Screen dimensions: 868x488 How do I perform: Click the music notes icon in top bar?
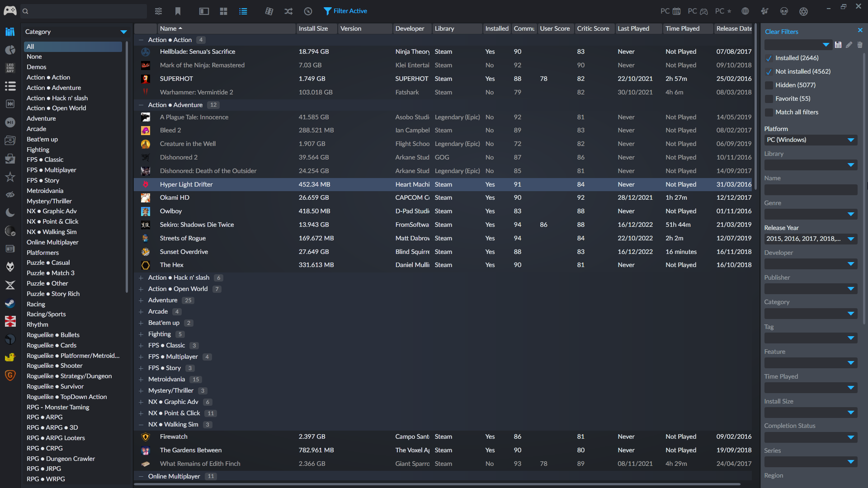coord(764,11)
